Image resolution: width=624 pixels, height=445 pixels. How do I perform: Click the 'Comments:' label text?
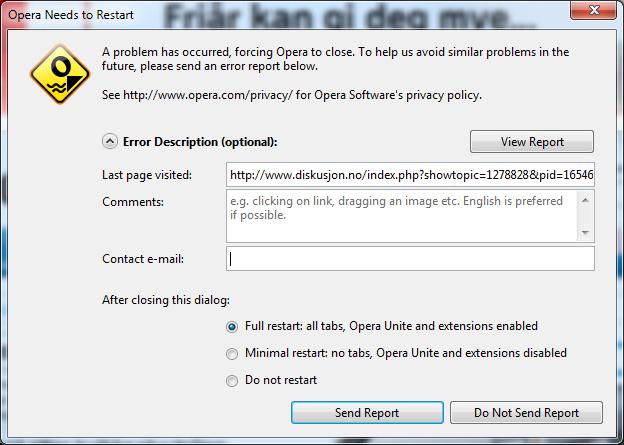[132, 202]
